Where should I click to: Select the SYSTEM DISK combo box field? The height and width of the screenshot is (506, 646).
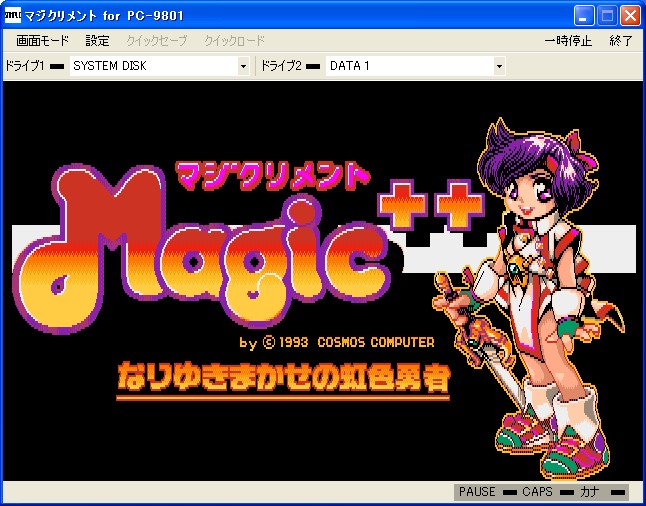[x=159, y=66]
